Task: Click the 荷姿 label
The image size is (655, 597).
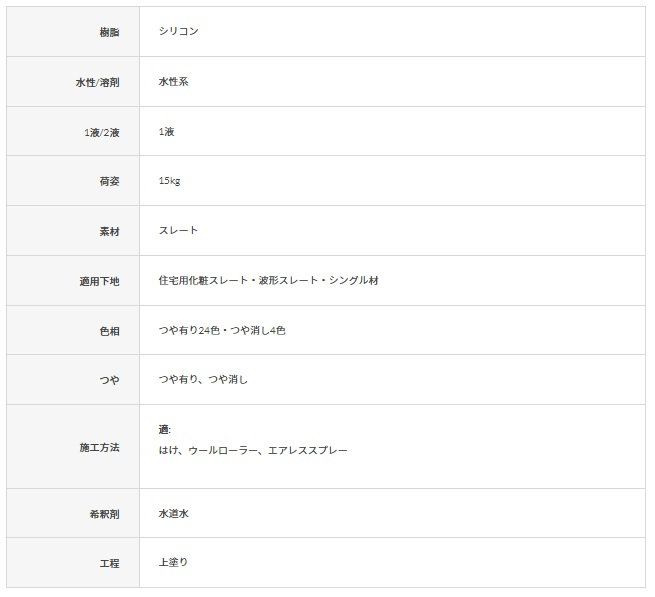Action: point(109,181)
